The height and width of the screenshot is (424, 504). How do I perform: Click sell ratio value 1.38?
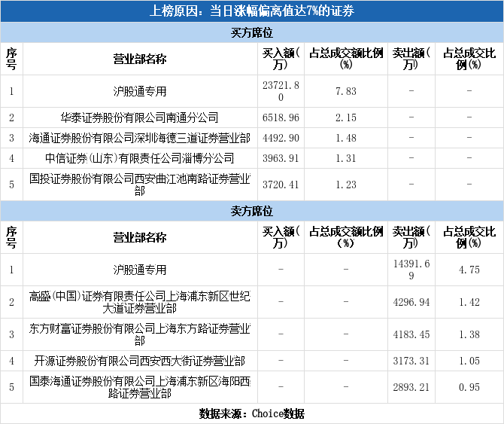469,334
